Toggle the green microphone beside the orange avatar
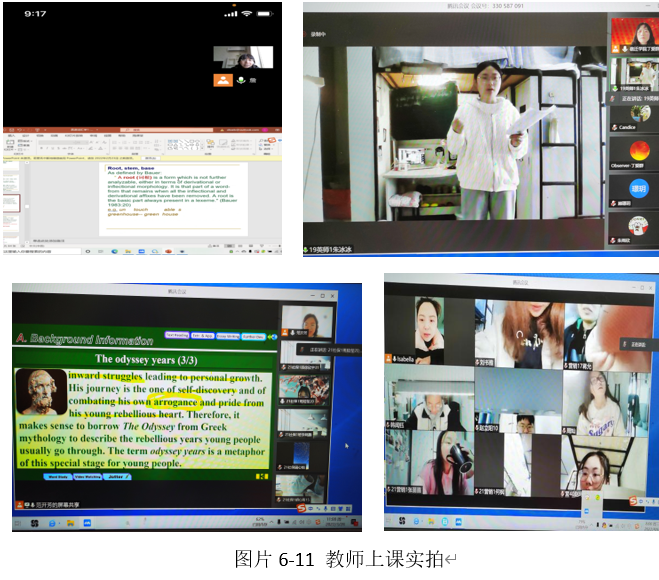This screenshot has width=659, height=580. [x=241, y=79]
